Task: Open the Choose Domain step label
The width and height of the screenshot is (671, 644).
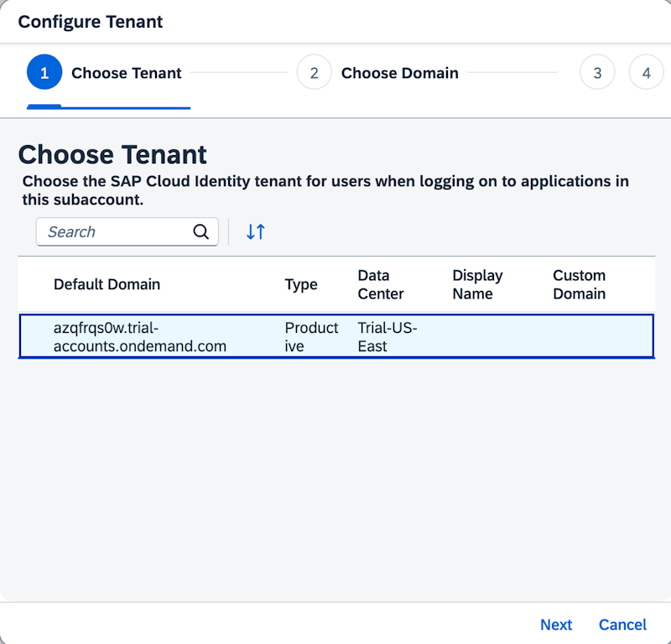Action: (x=399, y=73)
